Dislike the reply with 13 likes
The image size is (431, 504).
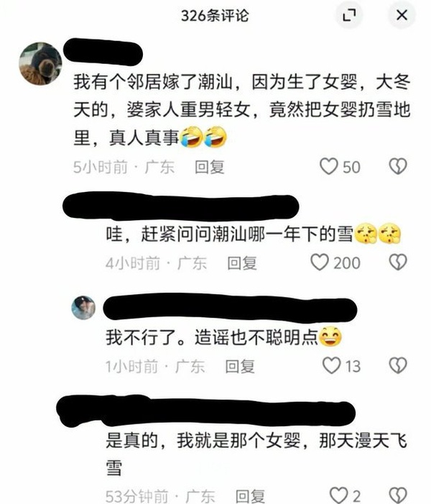[x=398, y=365]
